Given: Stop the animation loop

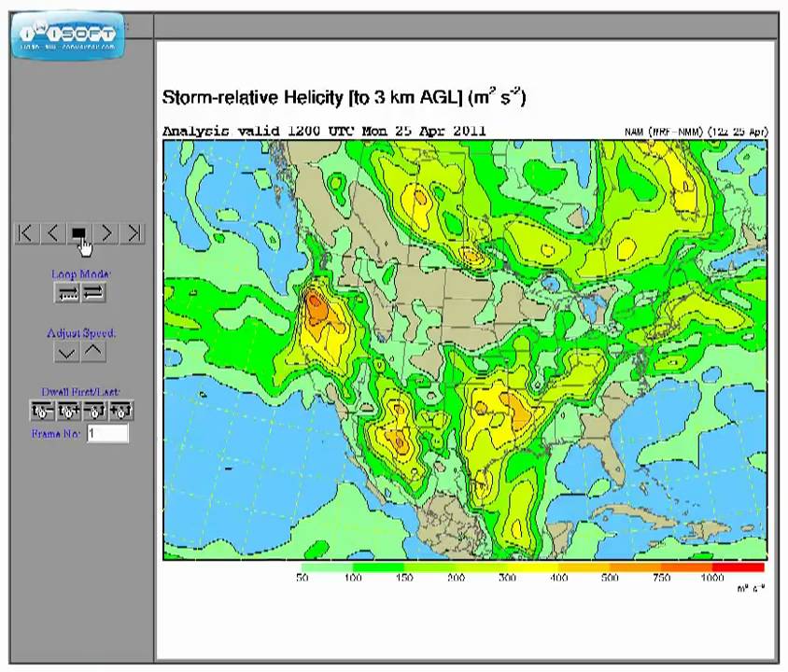Looking at the screenshot, I should pyautogui.click(x=79, y=233).
